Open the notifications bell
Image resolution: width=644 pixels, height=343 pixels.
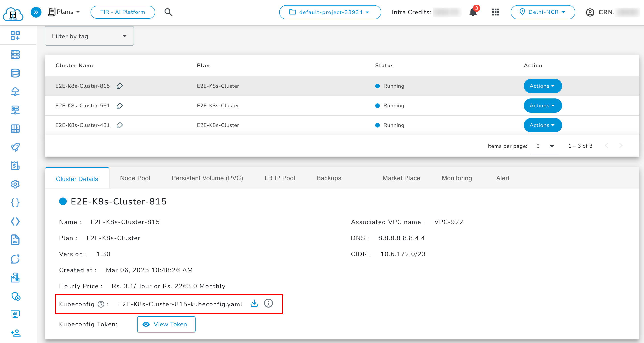click(x=473, y=12)
